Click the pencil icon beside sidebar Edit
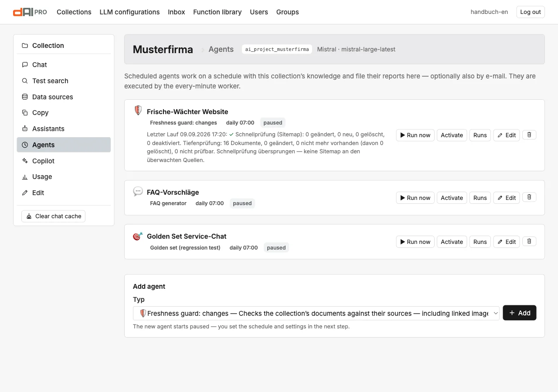This screenshot has height=392, width=558. pos(25,193)
